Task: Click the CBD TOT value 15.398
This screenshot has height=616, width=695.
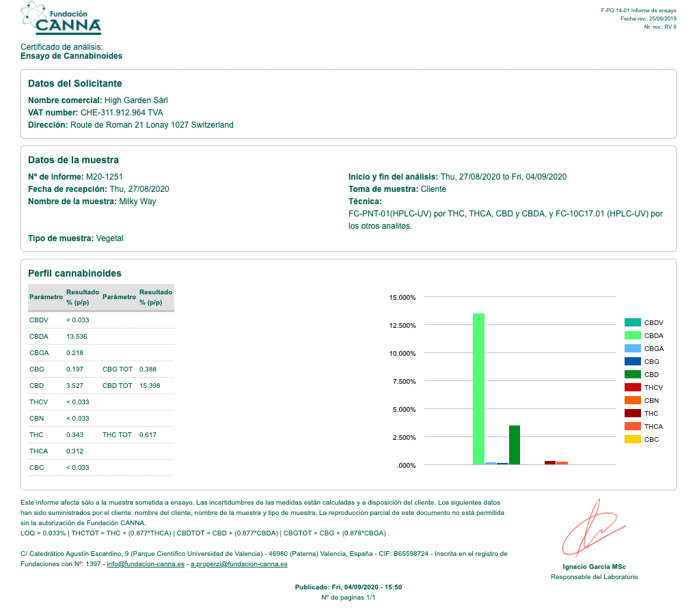Action: [x=150, y=386]
